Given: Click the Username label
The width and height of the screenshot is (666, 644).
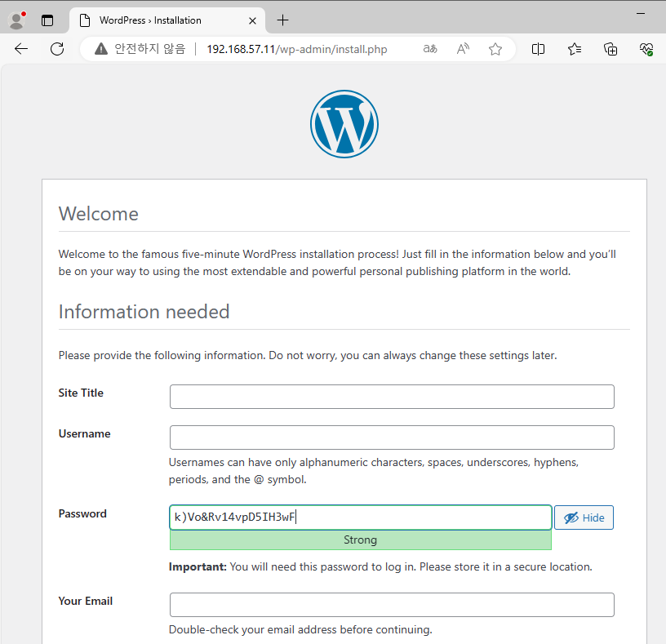Looking at the screenshot, I should coord(85,433).
